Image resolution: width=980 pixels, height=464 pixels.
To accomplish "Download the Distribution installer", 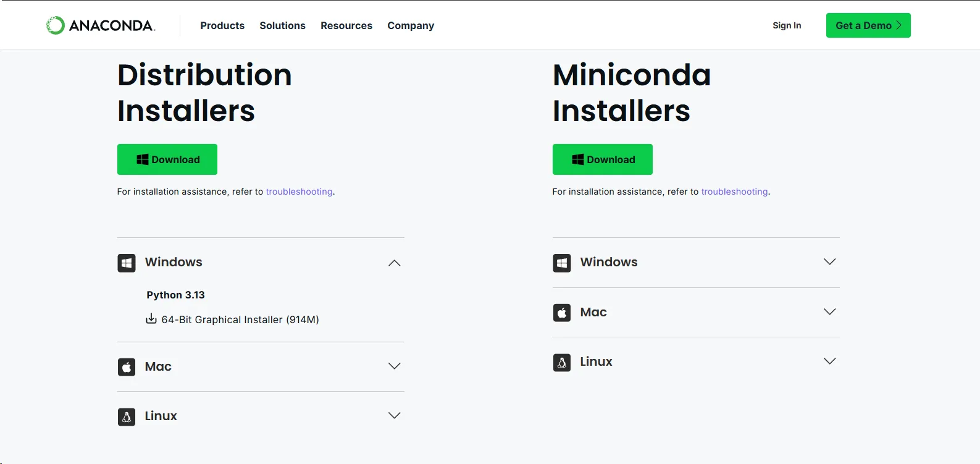I will (167, 159).
